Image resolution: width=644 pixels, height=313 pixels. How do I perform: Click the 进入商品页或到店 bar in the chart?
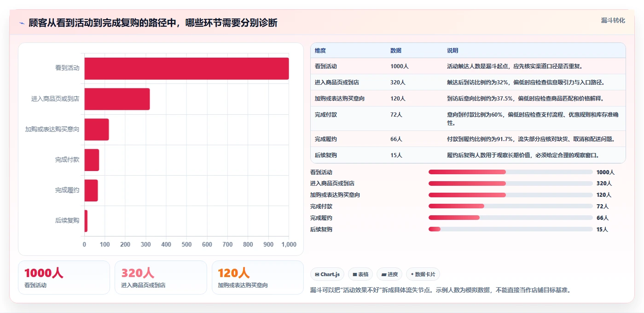pos(117,99)
